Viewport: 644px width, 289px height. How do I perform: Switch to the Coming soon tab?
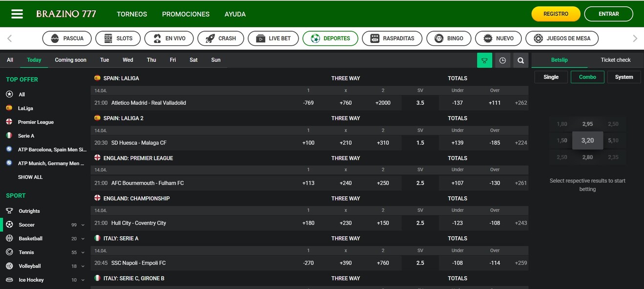[x=71, y=60]
